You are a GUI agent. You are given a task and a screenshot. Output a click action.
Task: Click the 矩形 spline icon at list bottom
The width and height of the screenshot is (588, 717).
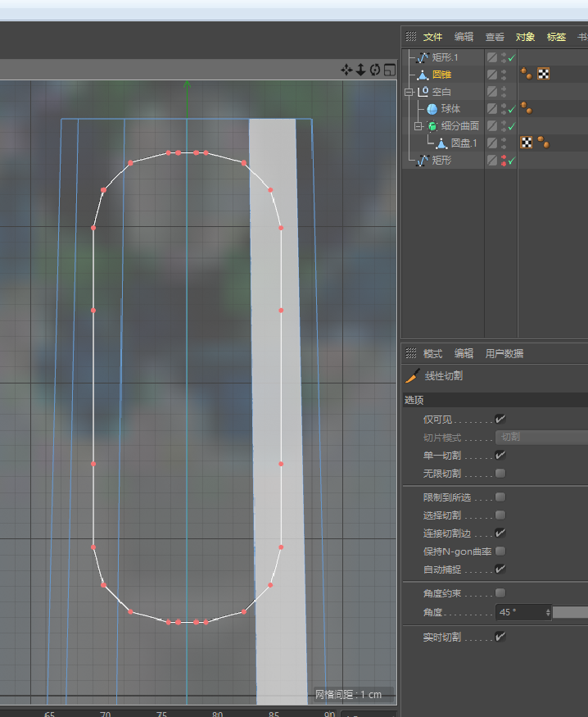point(423,161)
